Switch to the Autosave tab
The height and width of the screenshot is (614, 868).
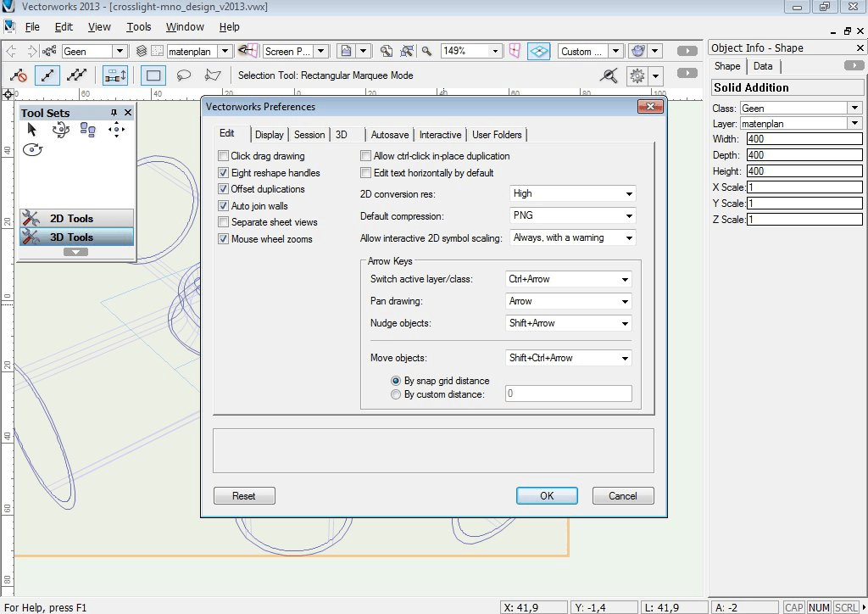[x=390, y=135]
